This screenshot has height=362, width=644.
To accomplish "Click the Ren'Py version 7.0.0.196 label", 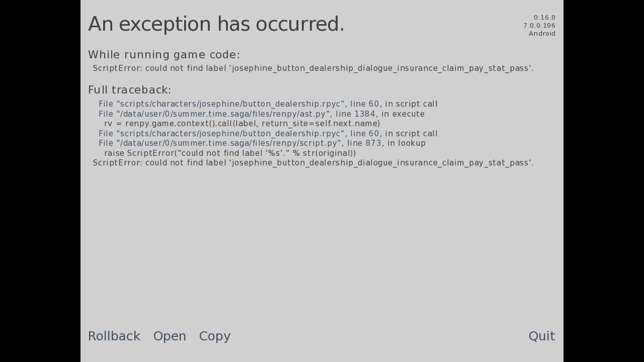I will [x=539, y=26].
